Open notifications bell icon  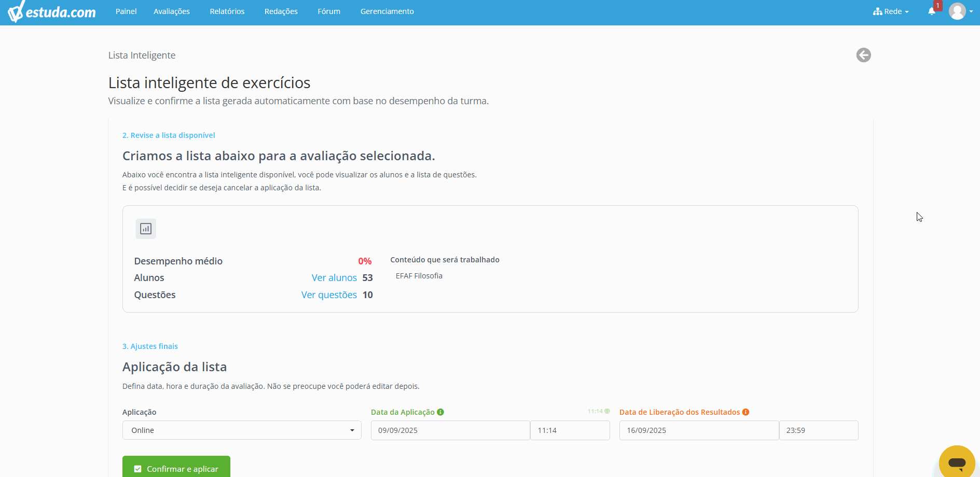coord(932,11)
